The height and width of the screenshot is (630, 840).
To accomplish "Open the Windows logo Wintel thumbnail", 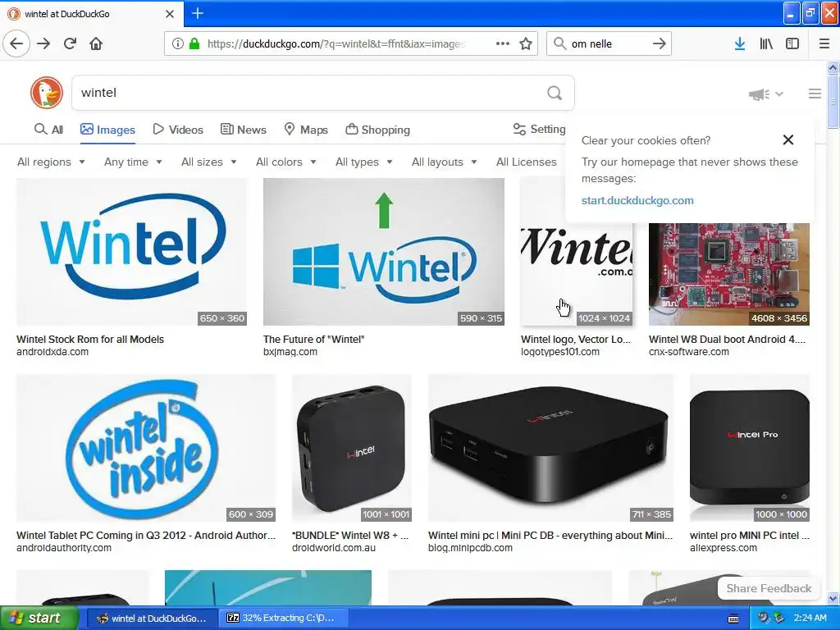I will [x=384, y=252].
